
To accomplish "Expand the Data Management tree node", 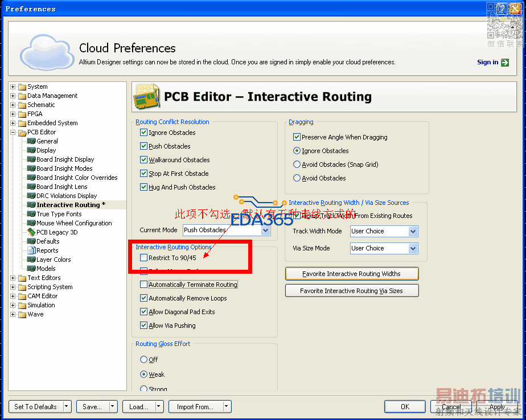I will pyautogui.click(x=13, y=96).
